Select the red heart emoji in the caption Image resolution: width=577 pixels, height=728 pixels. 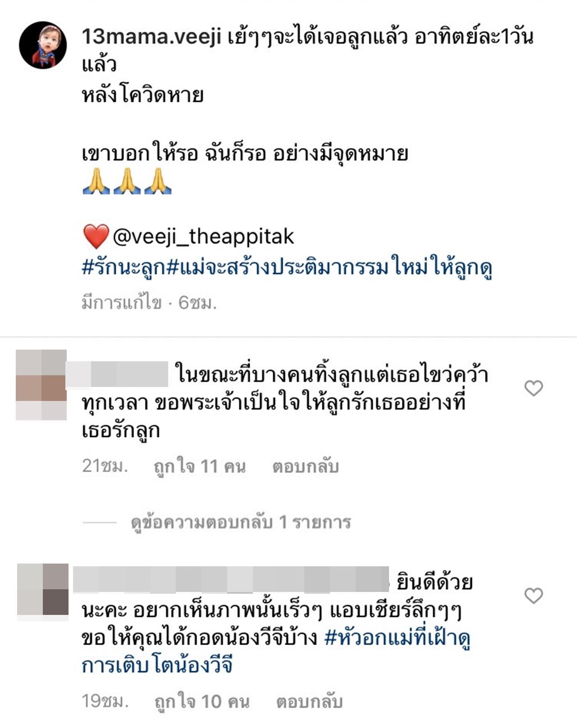96,237
